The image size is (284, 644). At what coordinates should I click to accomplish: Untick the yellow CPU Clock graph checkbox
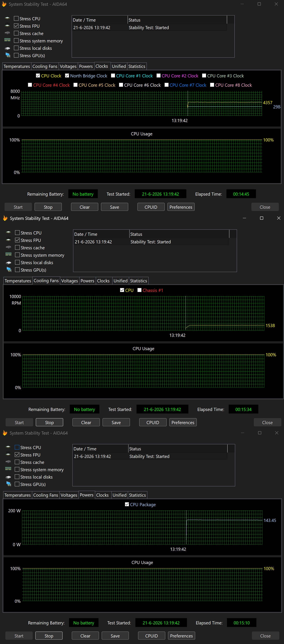[x=38, y=76]
